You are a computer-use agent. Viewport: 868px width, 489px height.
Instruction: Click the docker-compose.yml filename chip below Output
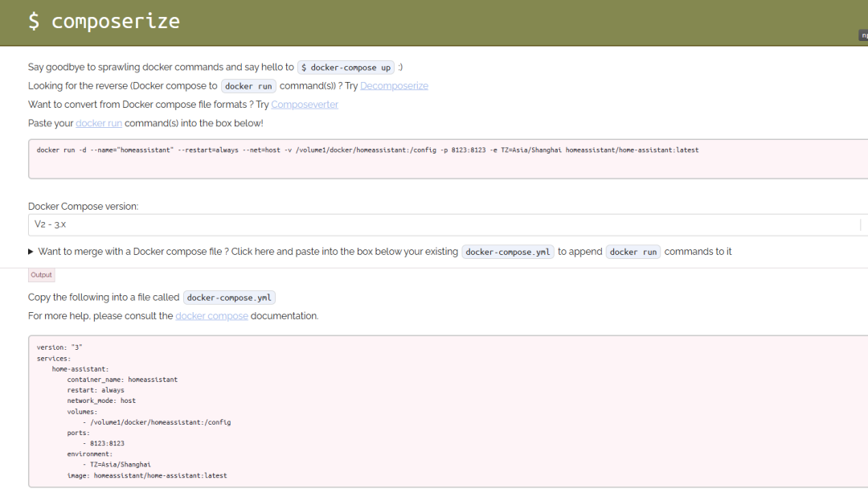[x=229, y=297]
